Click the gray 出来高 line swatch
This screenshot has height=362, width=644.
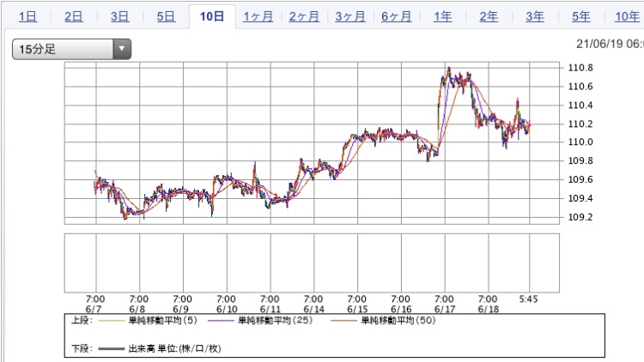pyautogui.click(x=111, y=349)
